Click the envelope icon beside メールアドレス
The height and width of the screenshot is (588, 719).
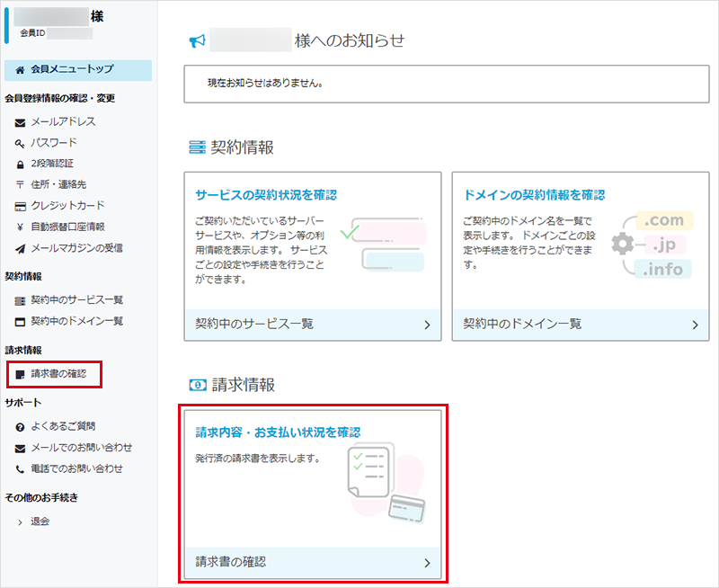click(x=20, y=122)
